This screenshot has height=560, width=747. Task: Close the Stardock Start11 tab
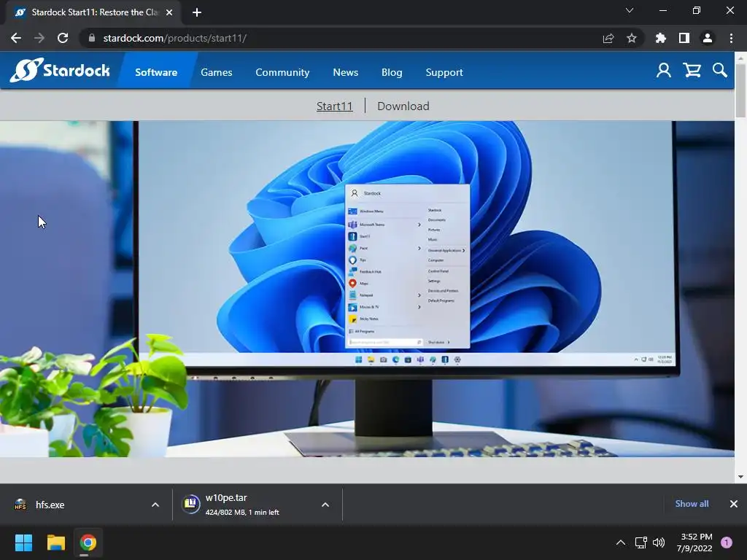point(169,12)
